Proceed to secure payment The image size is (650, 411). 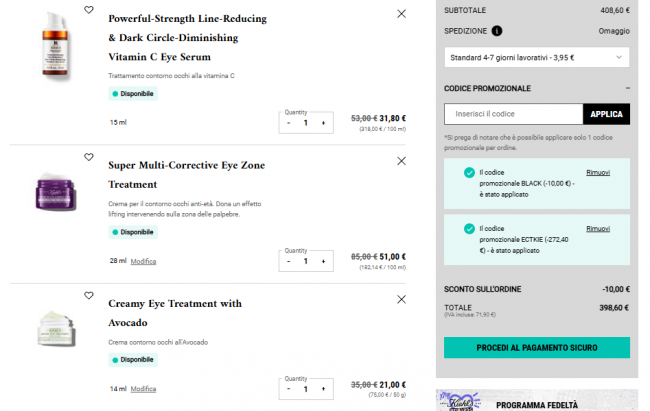(x=536, y=347)
